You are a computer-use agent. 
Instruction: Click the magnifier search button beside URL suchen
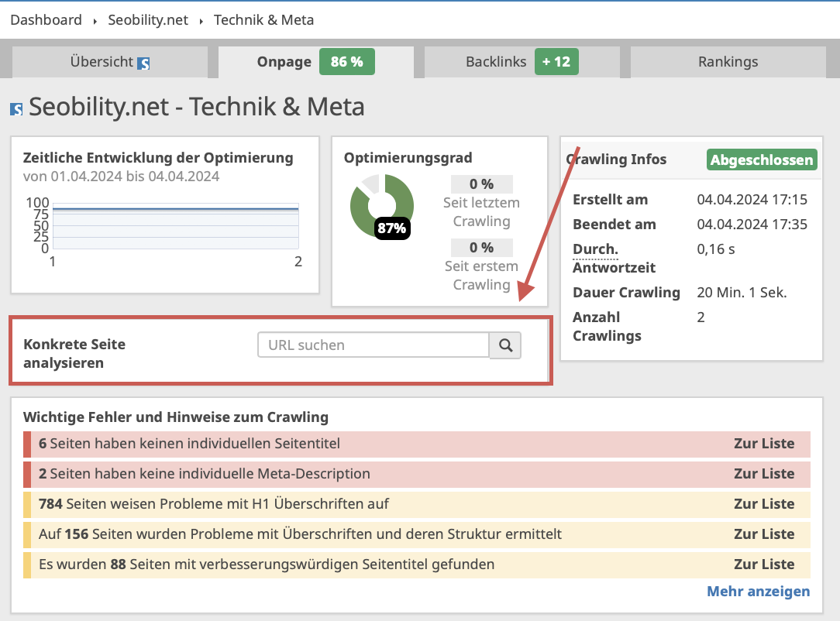(505, 345)
